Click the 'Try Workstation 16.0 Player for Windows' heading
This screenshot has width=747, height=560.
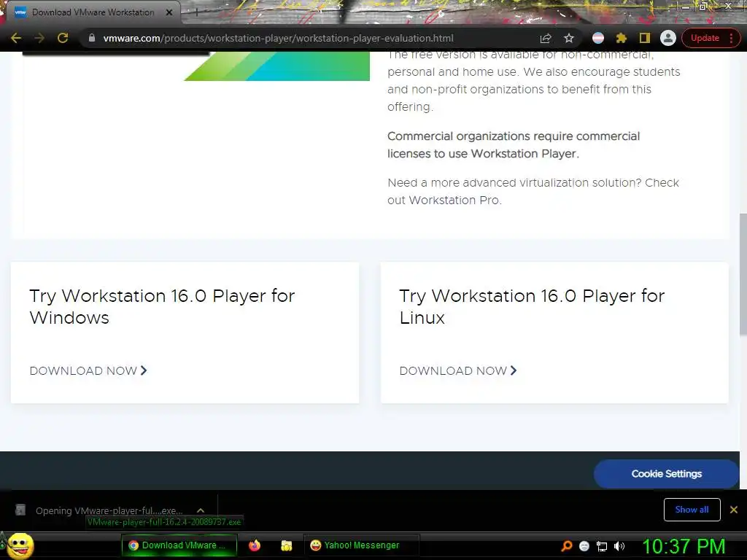[x=162, y=307]
